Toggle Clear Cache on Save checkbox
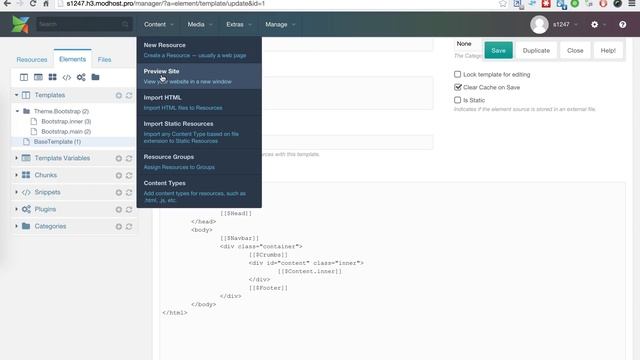 [458, 87]
